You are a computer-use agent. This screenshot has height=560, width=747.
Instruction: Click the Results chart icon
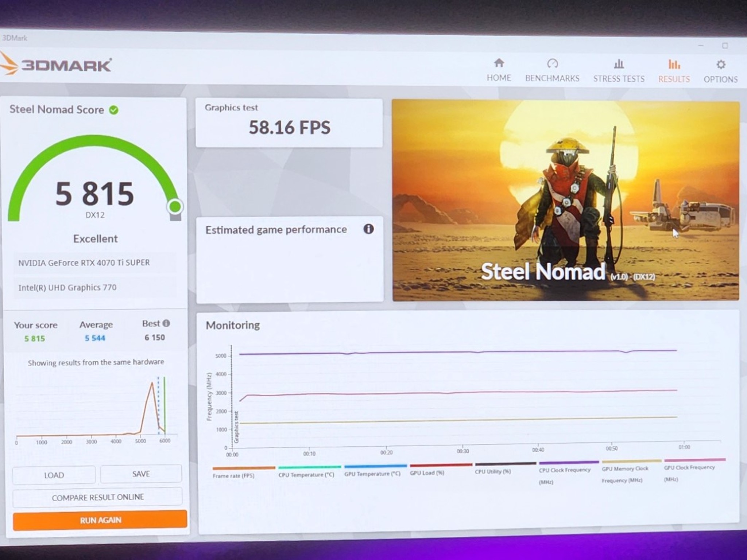[x=674, y=65]
